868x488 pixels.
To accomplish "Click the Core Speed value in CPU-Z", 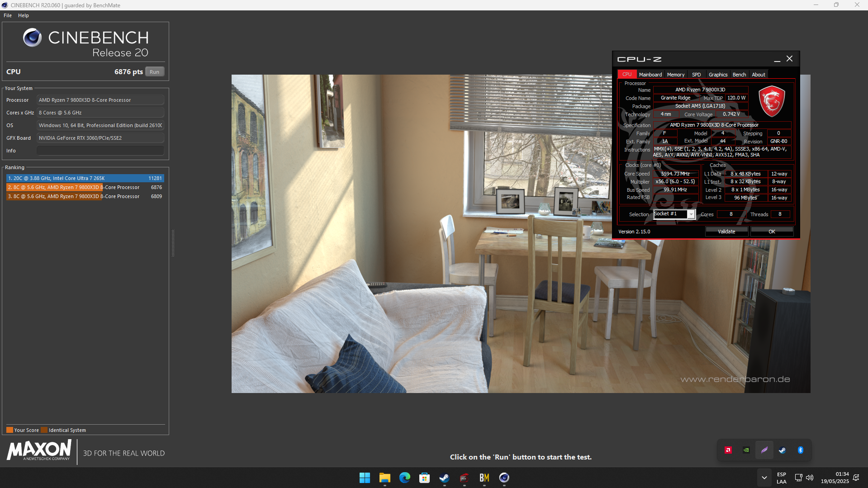I will (675, 174).
